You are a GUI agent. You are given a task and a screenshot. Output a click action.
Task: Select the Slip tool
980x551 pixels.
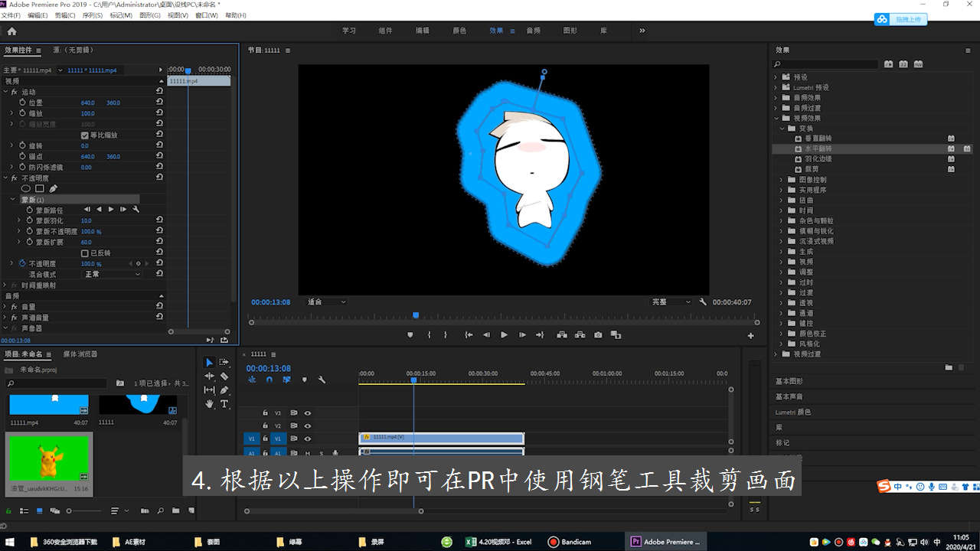(x=209, y=390)
